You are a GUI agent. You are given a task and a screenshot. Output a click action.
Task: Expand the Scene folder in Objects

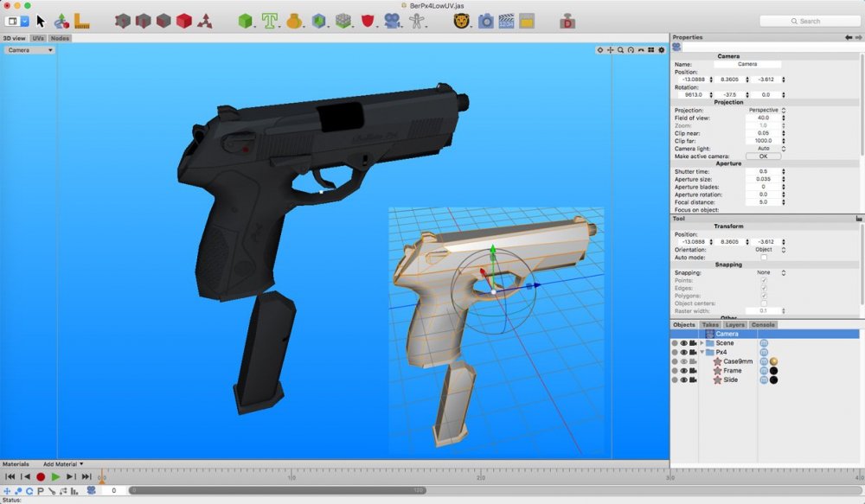(x=702, y=343)
